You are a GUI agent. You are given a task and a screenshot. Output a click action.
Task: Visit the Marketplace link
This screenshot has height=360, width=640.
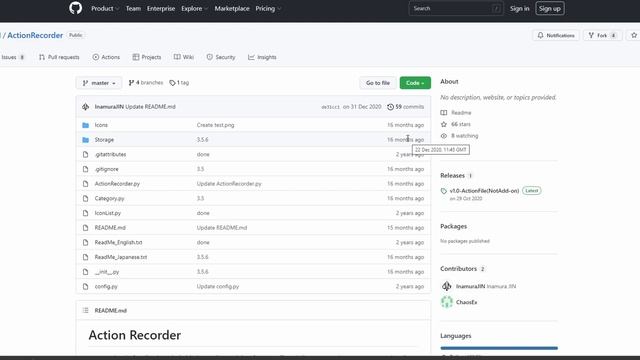232,9
